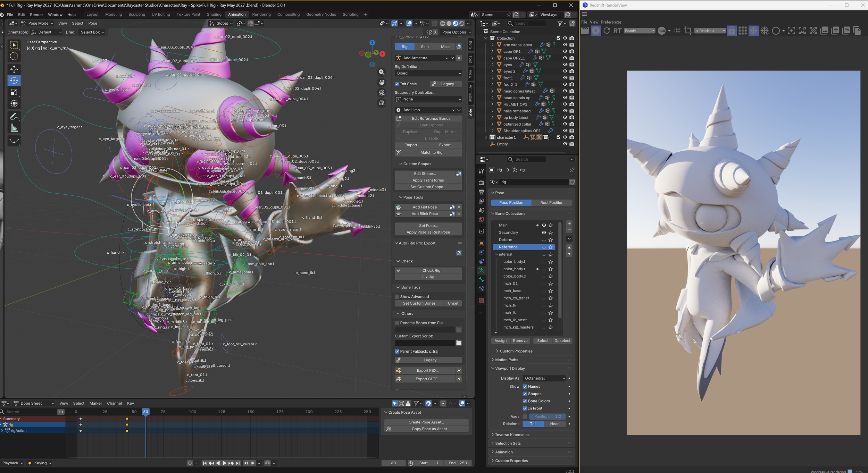868x473 pixels.
Task: Click the outliner Search field
Action: point(526,24)
